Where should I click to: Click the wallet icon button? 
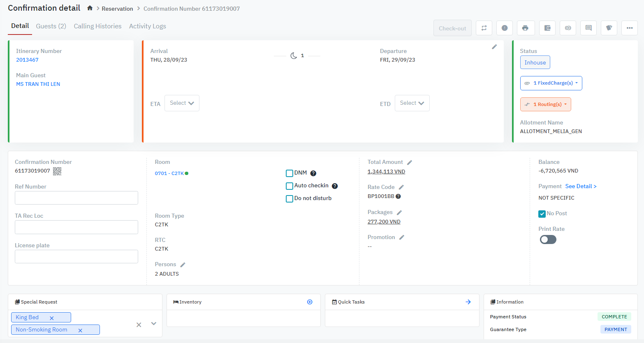point(547,28)
